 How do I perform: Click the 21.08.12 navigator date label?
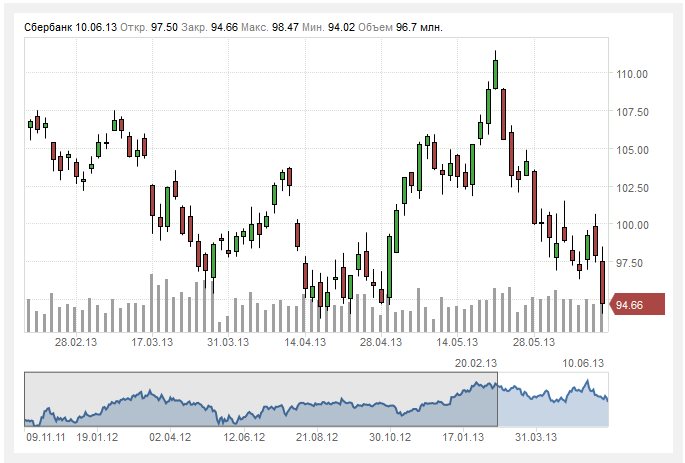point(317,437)
